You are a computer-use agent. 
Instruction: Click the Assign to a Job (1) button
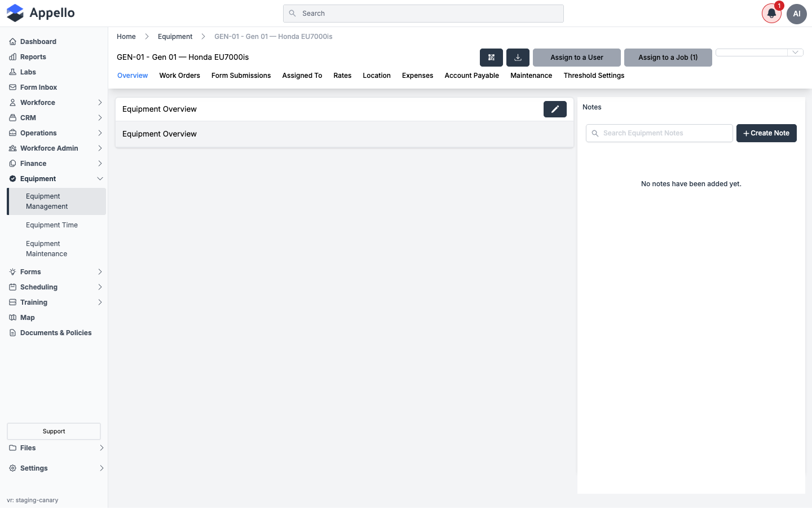coord(668,58)
